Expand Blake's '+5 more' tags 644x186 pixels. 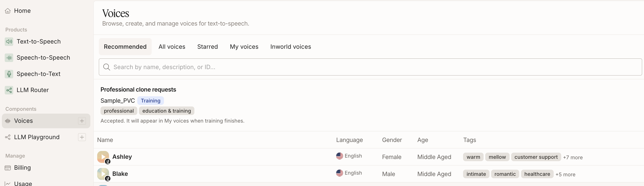[565, 174]
